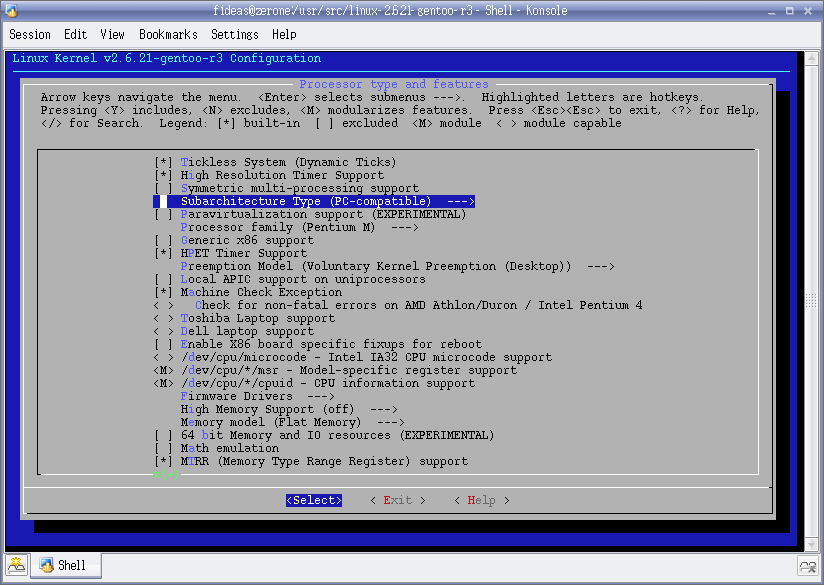Screen dimensions: 824x585
Task: Select the Dell laptop support option
Action: (234, 331)
